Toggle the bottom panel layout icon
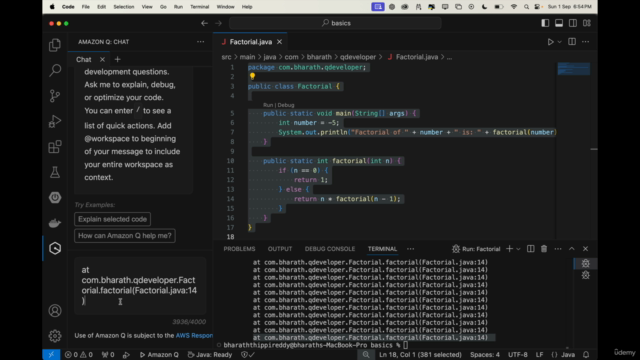The width and height of the screenshot is (640, 360). [559, 23]
